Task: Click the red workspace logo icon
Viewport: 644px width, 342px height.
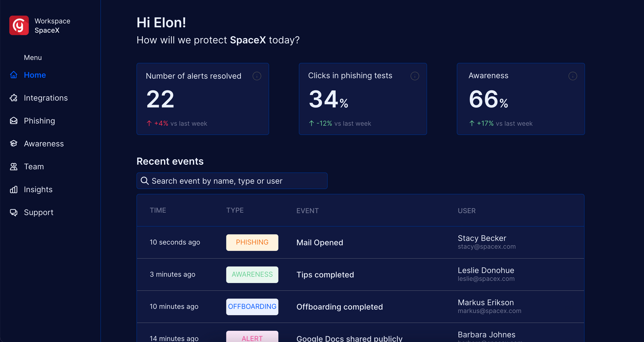Action: pos(19,25)
